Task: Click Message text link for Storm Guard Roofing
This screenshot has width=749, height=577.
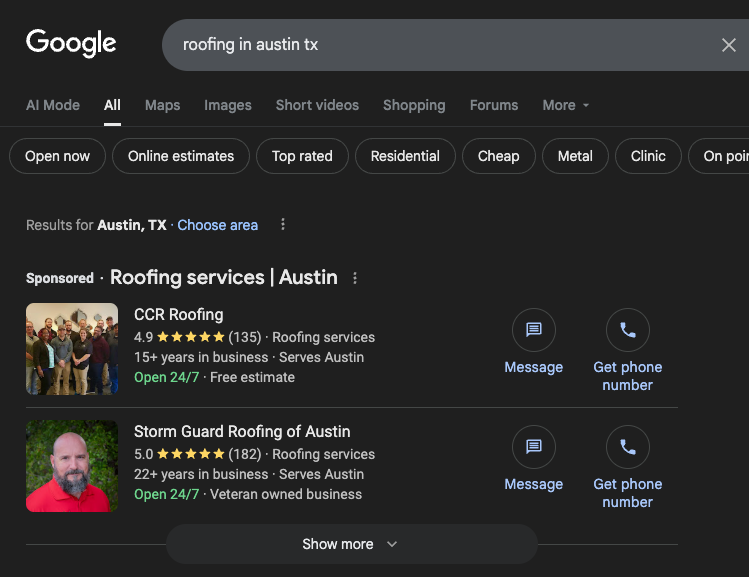Action: click(x=534, y=484)
